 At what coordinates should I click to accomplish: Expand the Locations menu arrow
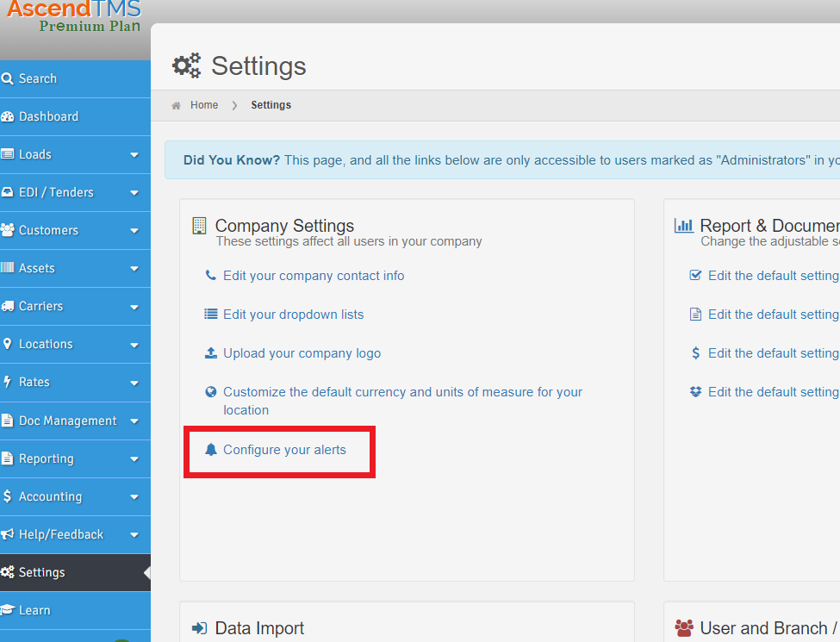pos(134,345)
